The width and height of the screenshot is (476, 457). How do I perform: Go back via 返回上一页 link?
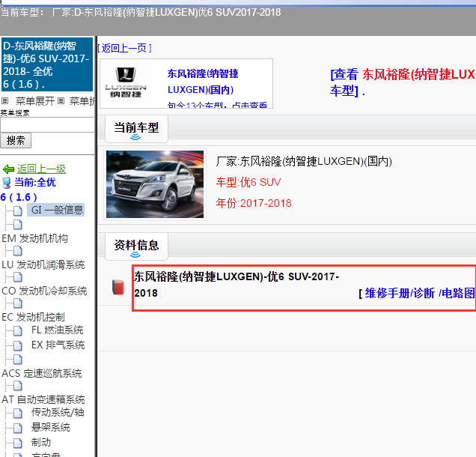click(124, 48)
